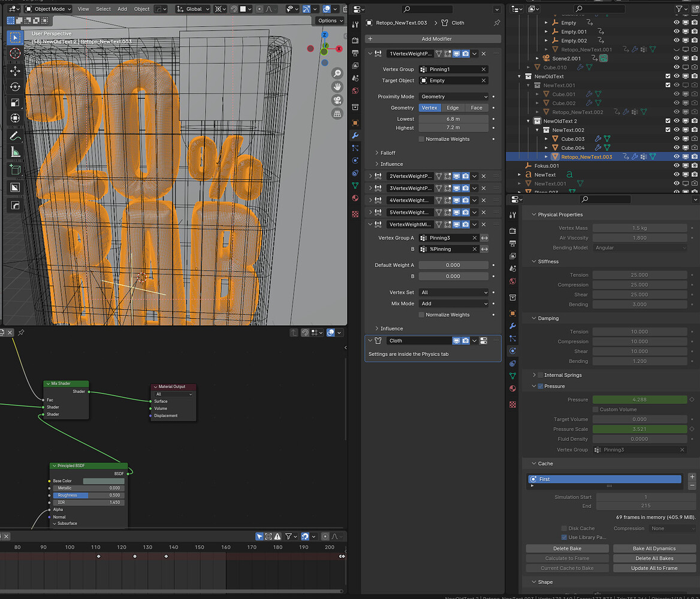Image resolution: width=700 pixels, height=599 pixels.
Task: Open Modifiers wrench tab in properties
Action: pyautogui.click(x=355, y=135)
